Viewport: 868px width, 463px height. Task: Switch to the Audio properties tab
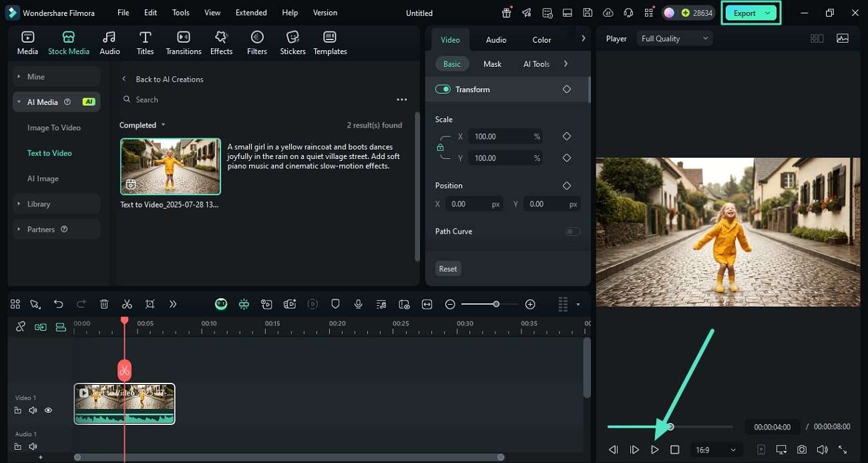click(496, 39)
